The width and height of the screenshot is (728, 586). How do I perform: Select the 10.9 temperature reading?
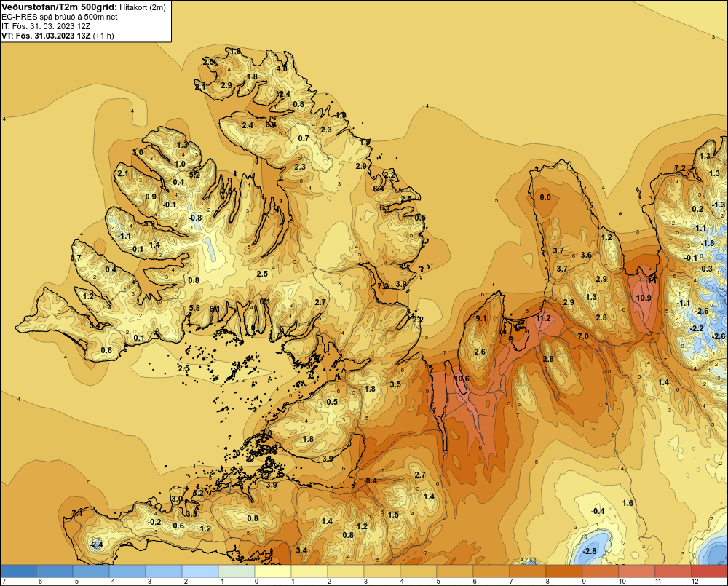644,298
